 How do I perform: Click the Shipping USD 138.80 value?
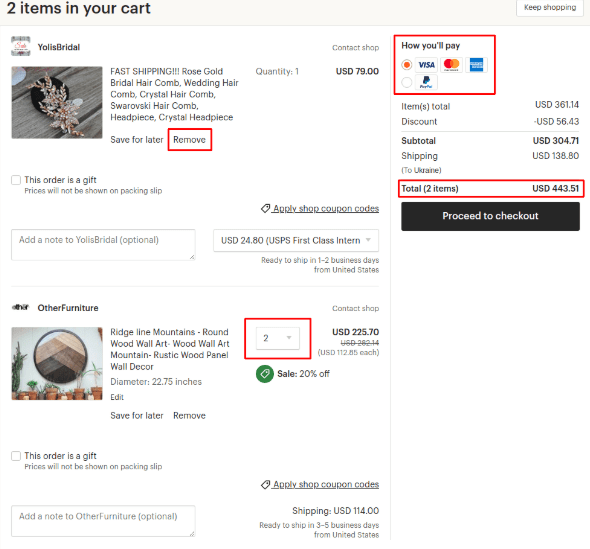click(555, 156)
